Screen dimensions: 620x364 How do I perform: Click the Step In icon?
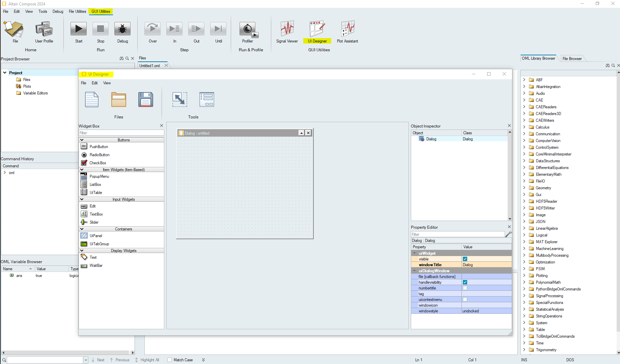pos(174,29)
